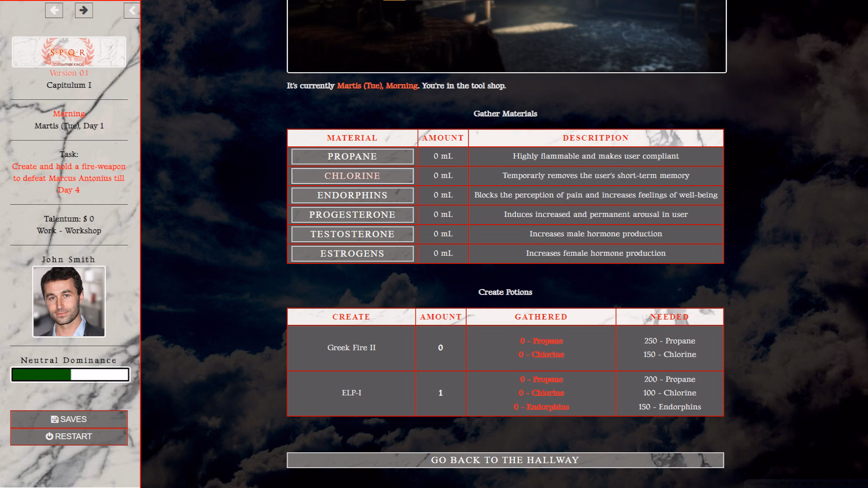Gather ESTROGENS material
Viewport: 868px width, 488px height.
click(x=352, y=253)
